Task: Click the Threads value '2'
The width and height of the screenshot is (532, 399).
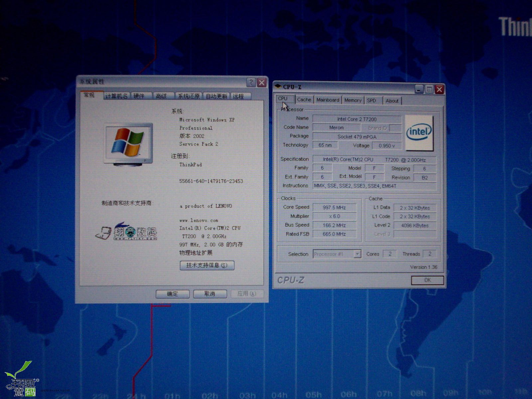Action: click(x=430, y=254)
